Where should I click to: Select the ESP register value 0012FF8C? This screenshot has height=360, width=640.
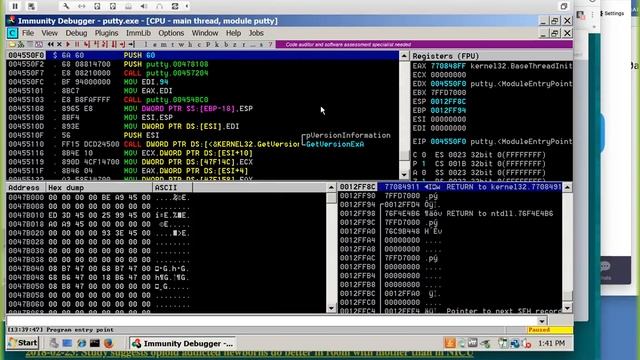448,102
